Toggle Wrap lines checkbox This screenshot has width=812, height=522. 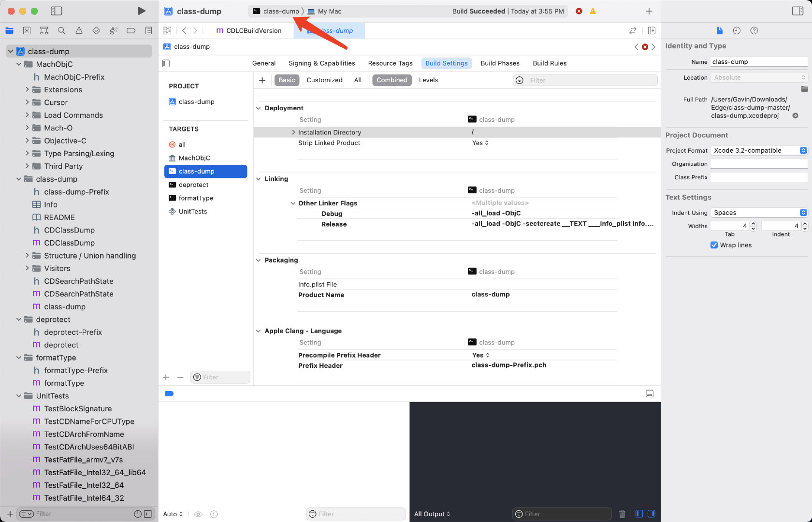[x=714, y=245]
